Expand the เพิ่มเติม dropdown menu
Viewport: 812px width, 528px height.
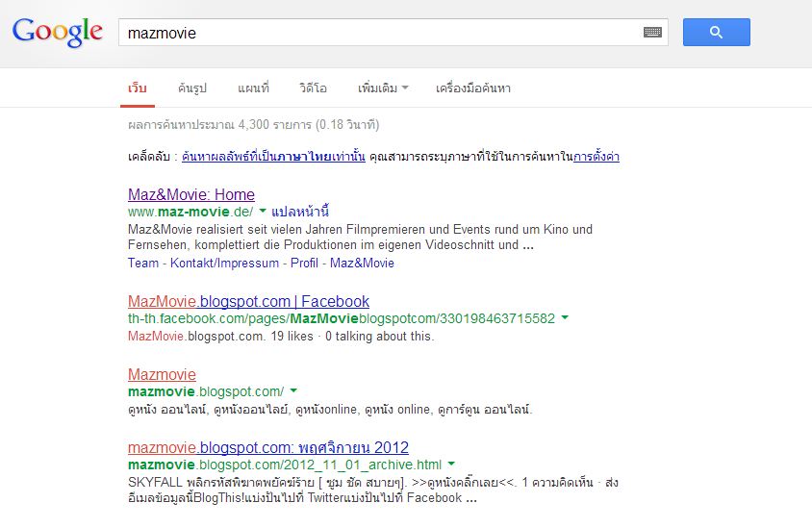pyautogui.click(x=383, y=88)
